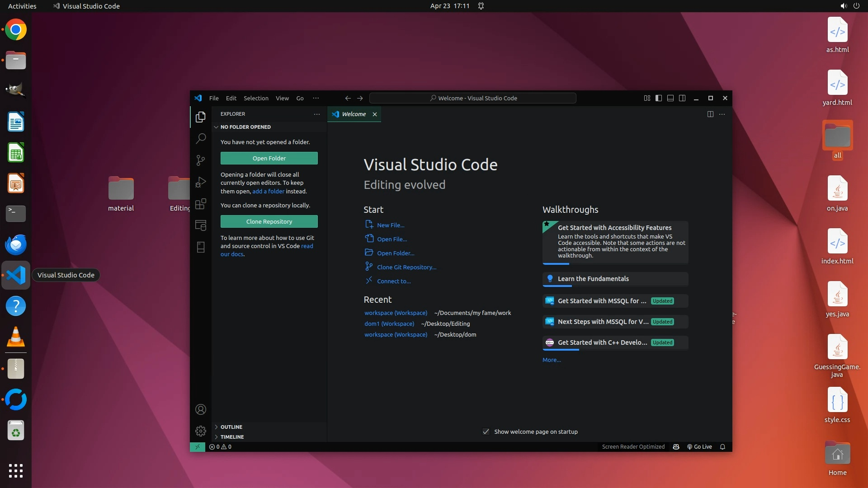The height and width of the screenshot is (488, 868).
Task: Open the Manage gear icon
Action: click(x=201, y=431)
